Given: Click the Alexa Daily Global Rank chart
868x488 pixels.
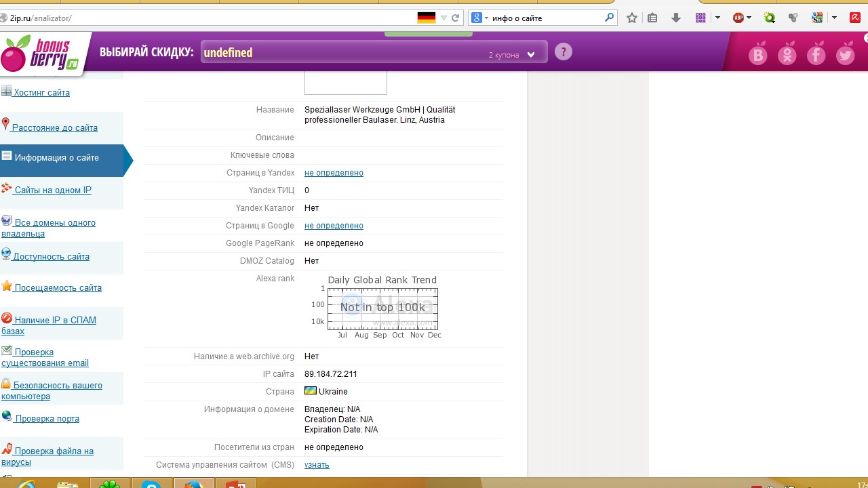Looking at the screenshot, I should click(376, 307).
